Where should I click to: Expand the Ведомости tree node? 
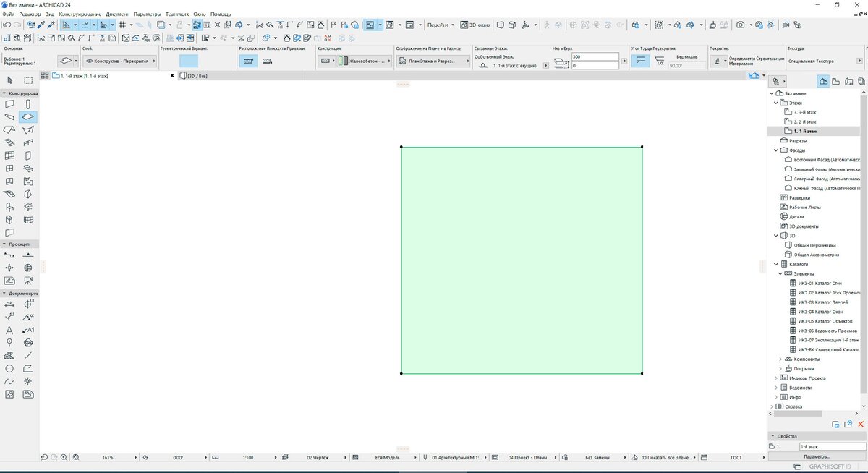[x=776, y=387]
